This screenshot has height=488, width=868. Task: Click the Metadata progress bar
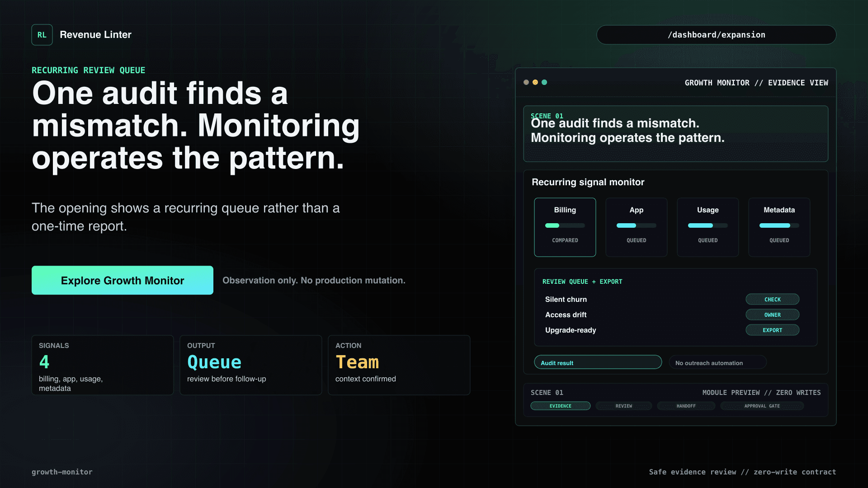[779, 225]
